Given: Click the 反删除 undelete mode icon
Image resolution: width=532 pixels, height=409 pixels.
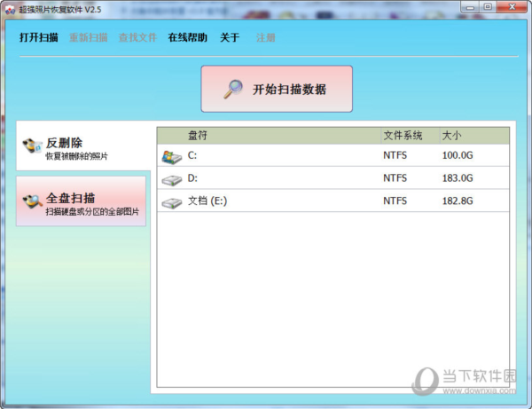Looking at the screenshot, I should pyautogui.click(x=33, y=146).
